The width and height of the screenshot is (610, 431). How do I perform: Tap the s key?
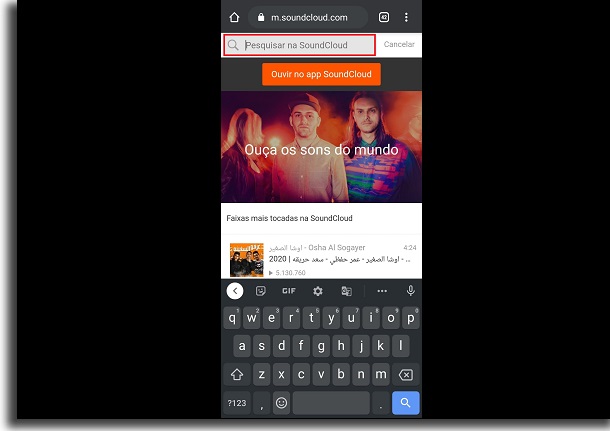262,346
